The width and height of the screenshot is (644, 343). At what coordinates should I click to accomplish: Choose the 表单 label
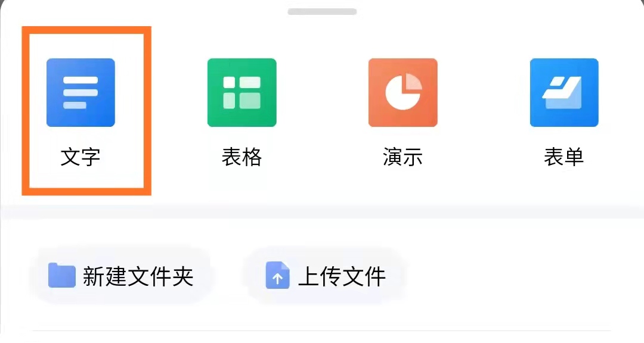(564, 157)
